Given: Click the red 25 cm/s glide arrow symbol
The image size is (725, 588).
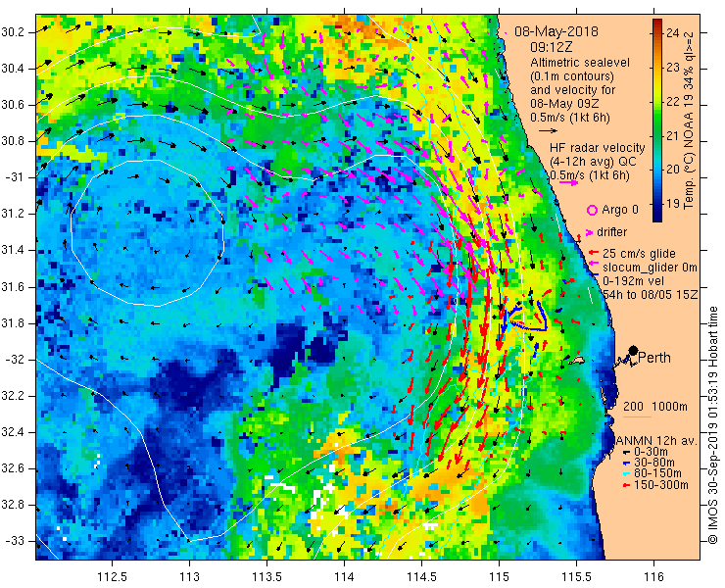Looking at the screenshot, I should pyautogui.click(x=594, y=253).
